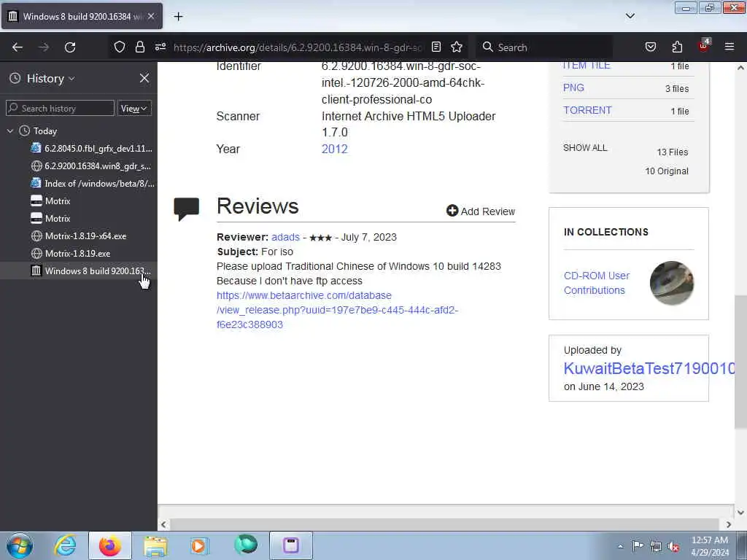
Task: Click the archive.org URL address bar
Action: coord(298,47)
